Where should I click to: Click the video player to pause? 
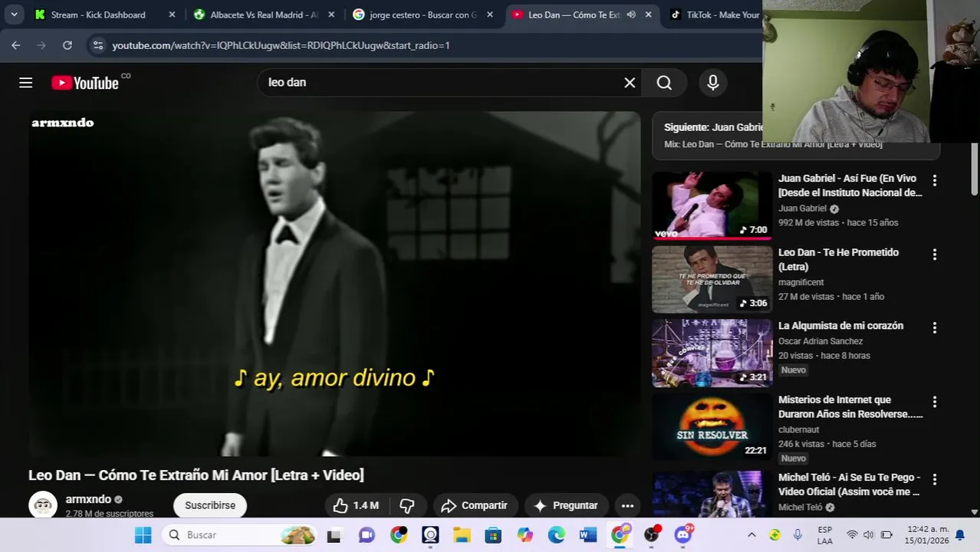pos(334,284)
